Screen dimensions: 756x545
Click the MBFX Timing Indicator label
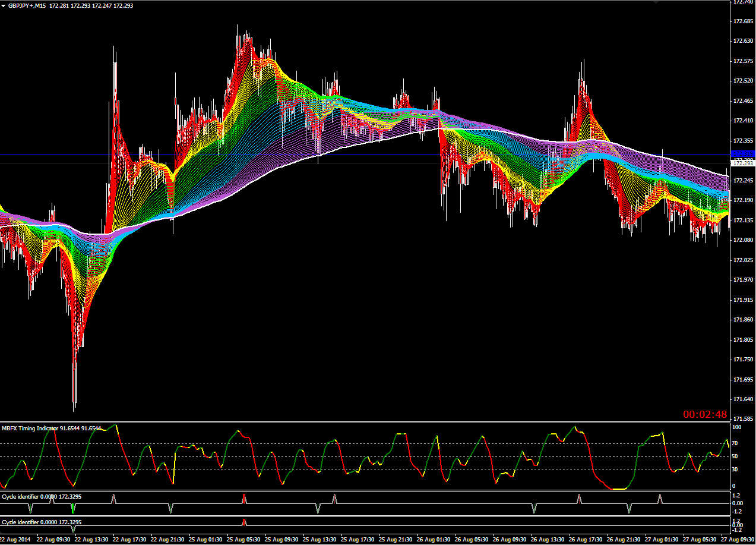30,428
